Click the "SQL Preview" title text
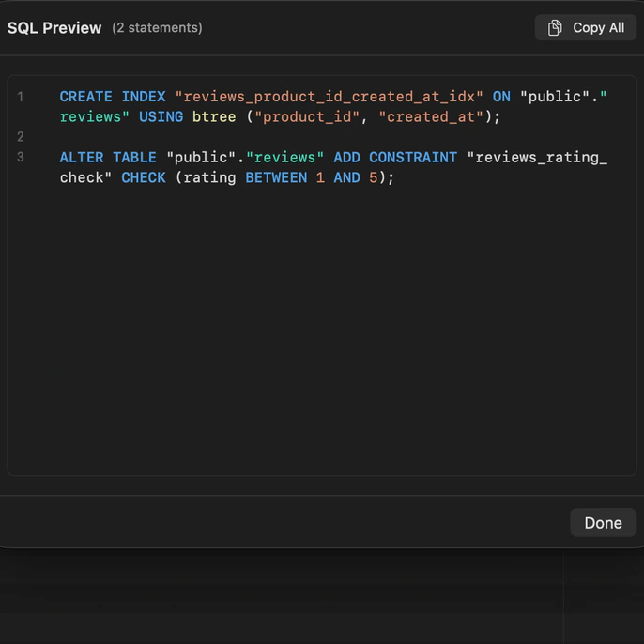 pos(54,28)
